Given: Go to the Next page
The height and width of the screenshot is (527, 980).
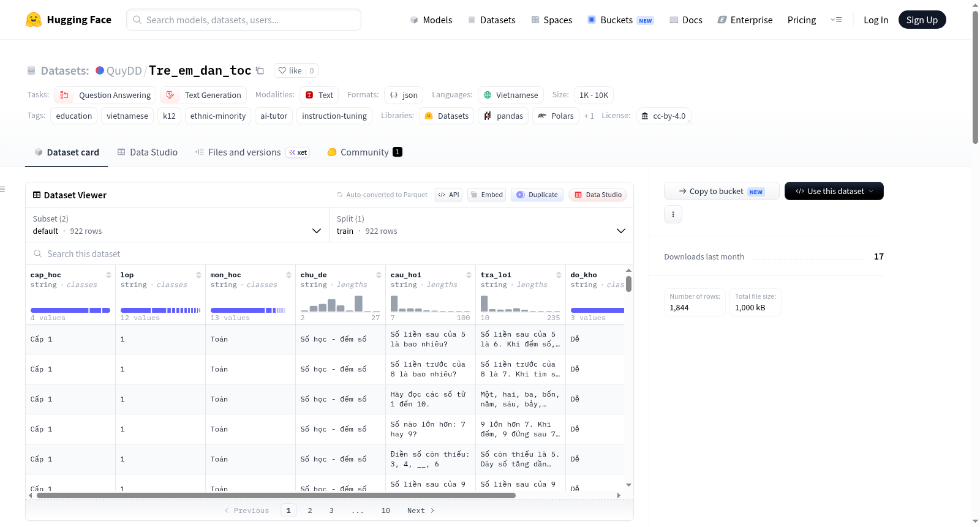Looking at the screenshot, I should [421, 510].
